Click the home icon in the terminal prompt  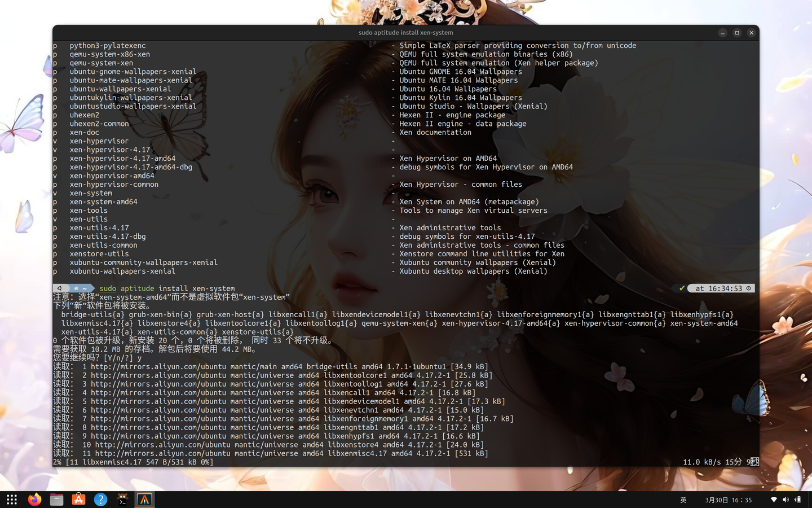pyautogui.click(x=75, y=288)
